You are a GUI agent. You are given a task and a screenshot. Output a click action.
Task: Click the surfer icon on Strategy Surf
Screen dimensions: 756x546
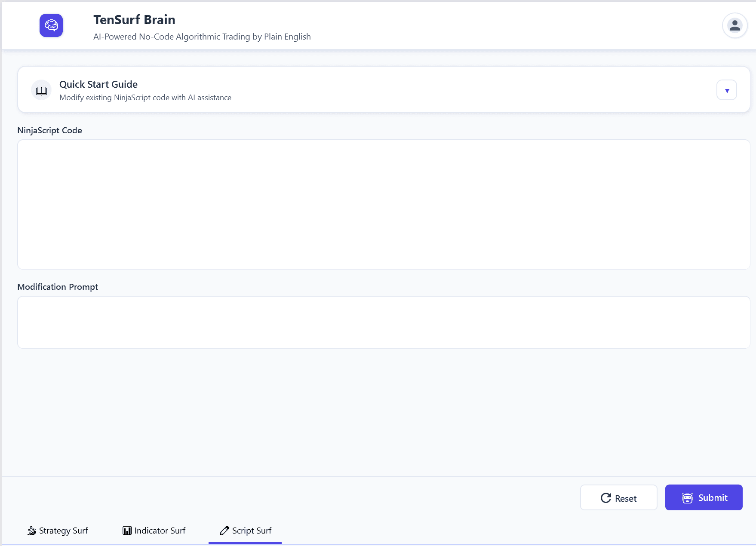pos(32,531)
